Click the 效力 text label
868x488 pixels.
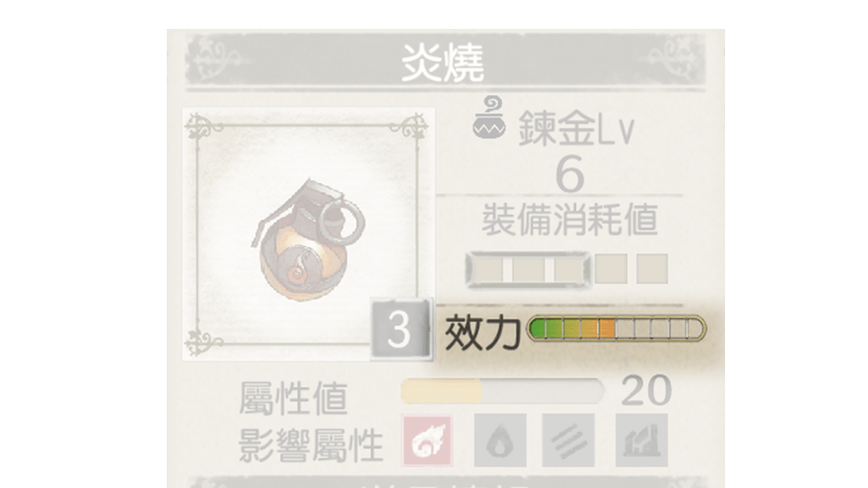(x=483, y=332)
